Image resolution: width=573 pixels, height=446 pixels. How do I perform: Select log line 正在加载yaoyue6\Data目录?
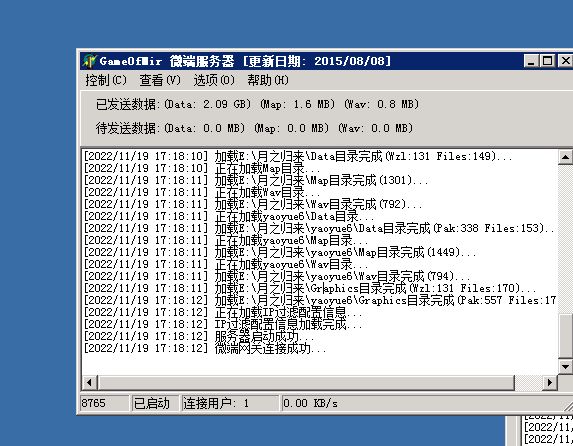[229, 216]
